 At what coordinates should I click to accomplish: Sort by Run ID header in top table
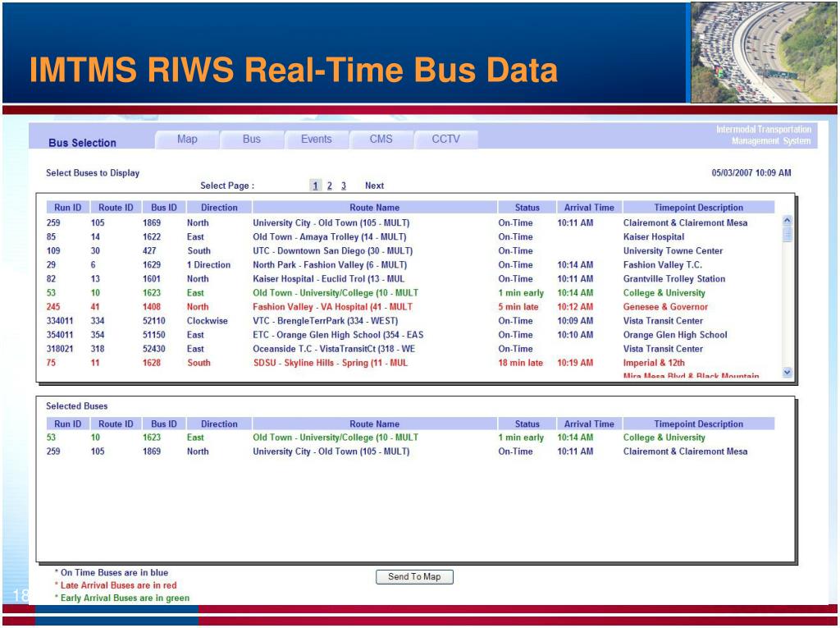point(67,208)
